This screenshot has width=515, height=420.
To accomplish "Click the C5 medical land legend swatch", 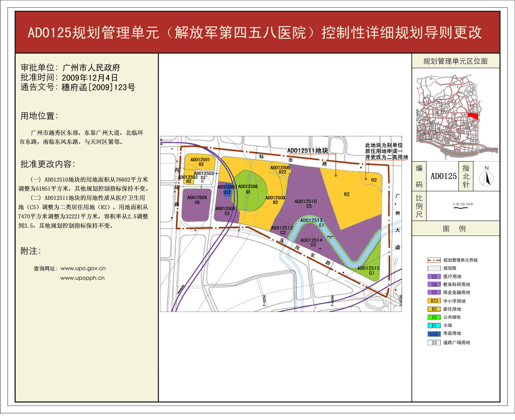I will tap(434, 276).
